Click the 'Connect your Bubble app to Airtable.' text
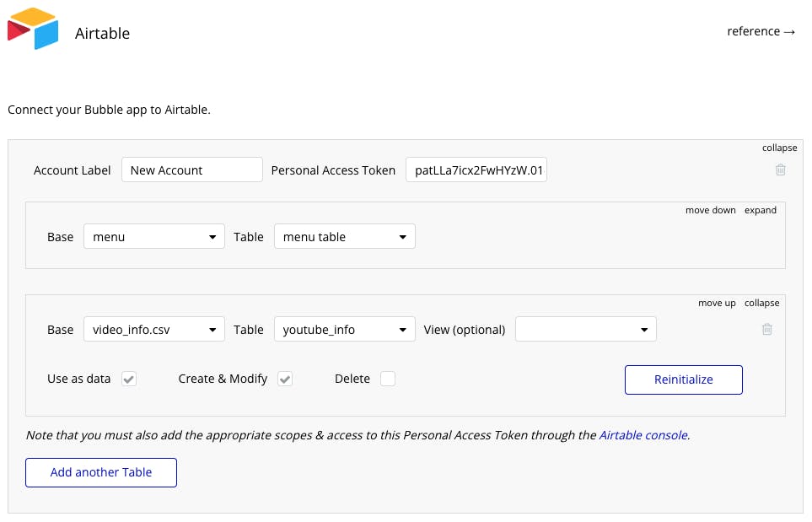812x522 pixels. pos(109,110)
